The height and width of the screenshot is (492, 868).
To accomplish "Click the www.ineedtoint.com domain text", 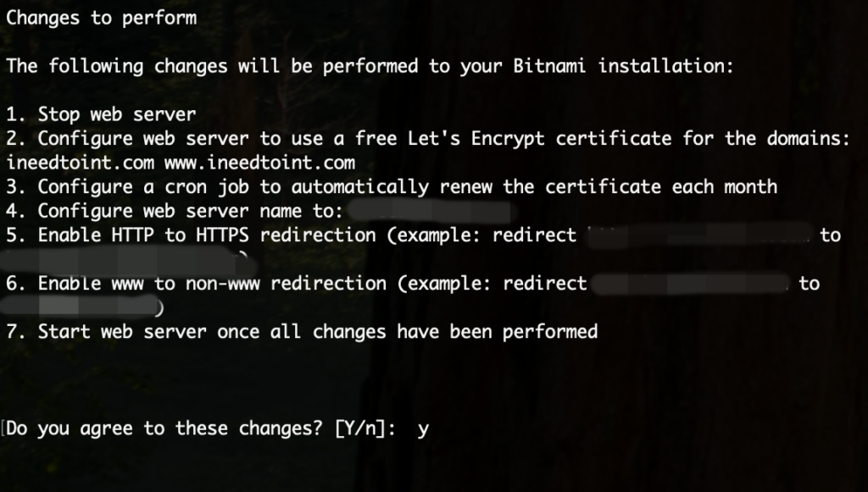I will 259,163.
